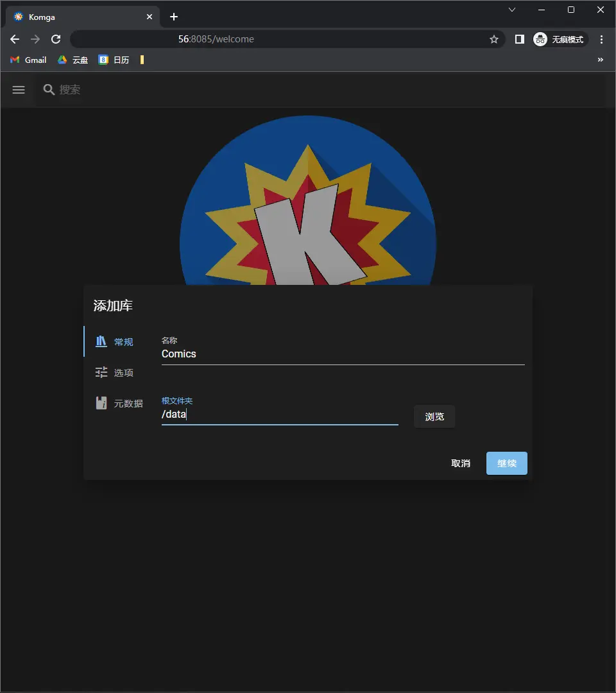Click the address bar URL
616x693 pixels.
[216, 39]
